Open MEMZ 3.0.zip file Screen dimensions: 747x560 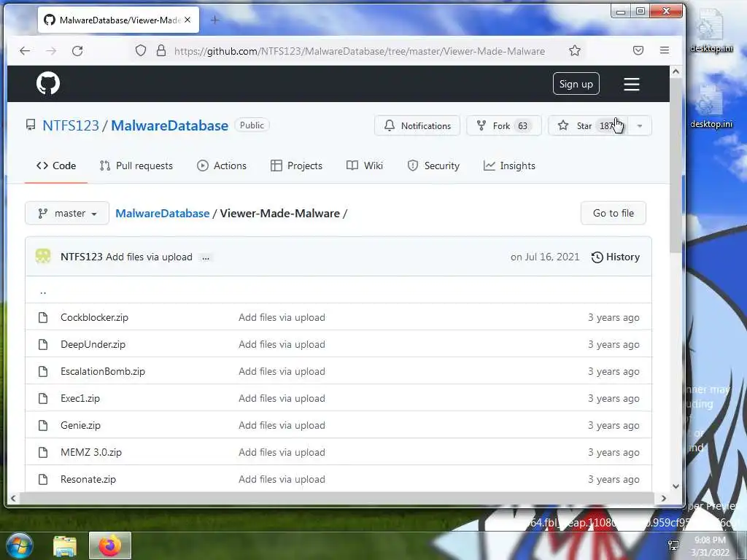pos(91,452)
